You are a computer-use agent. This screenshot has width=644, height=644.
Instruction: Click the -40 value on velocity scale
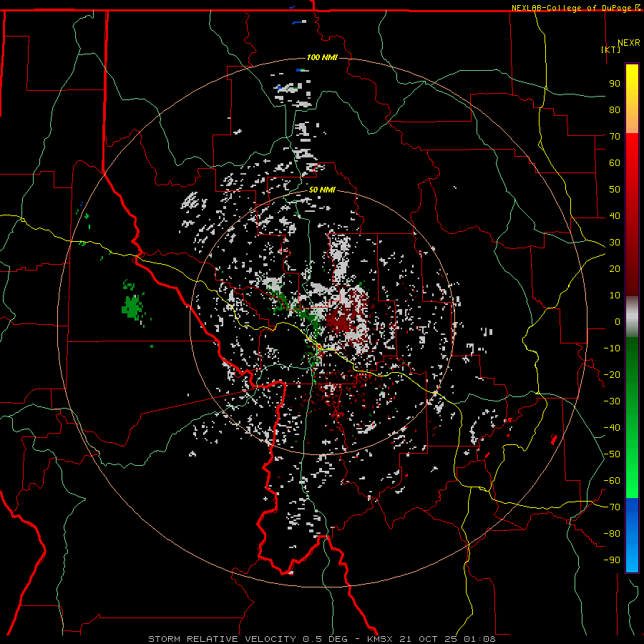click(612, 428)
